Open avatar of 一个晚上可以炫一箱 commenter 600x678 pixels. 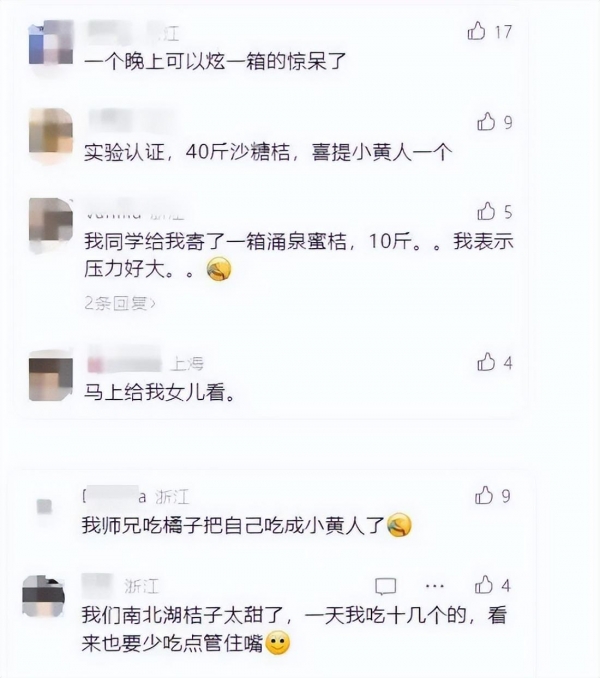pyautogui.click(x=51, y=43)
